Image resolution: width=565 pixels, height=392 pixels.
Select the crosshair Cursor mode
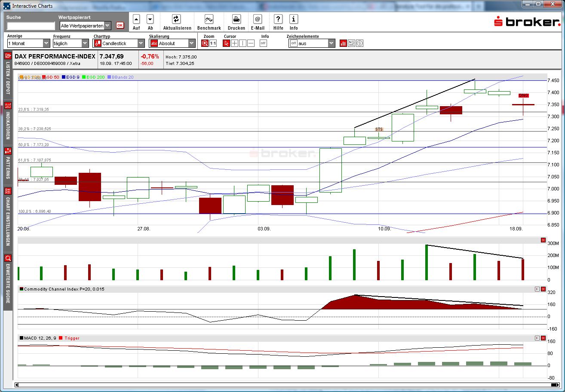point(234,43)
